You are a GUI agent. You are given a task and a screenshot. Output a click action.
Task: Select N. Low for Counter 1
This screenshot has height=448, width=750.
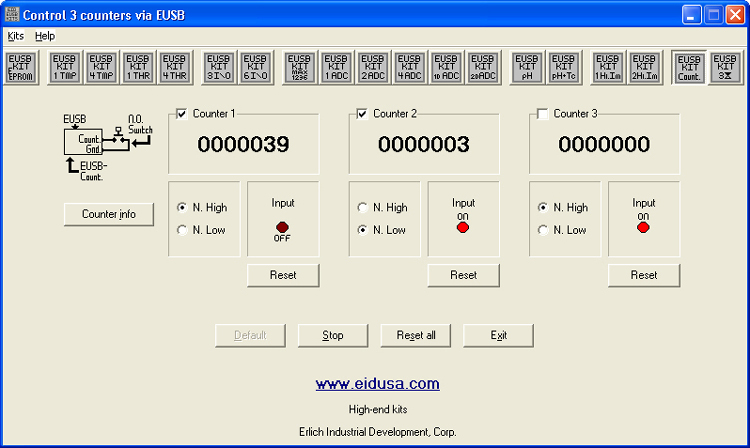[x=201, y=230]
